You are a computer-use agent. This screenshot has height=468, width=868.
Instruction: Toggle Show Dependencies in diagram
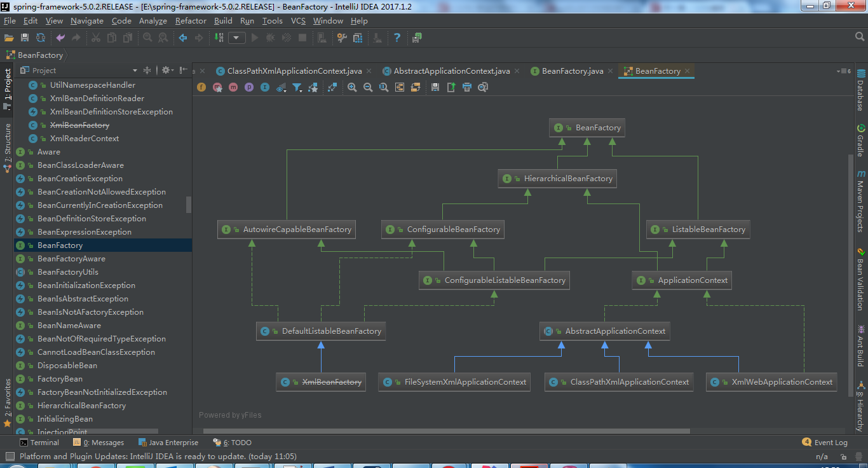click(x=332, y=87)
